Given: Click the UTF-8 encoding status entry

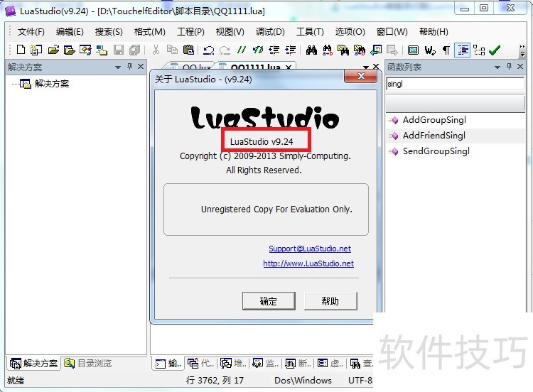Looking at the screenshot, I should point(360,381).
